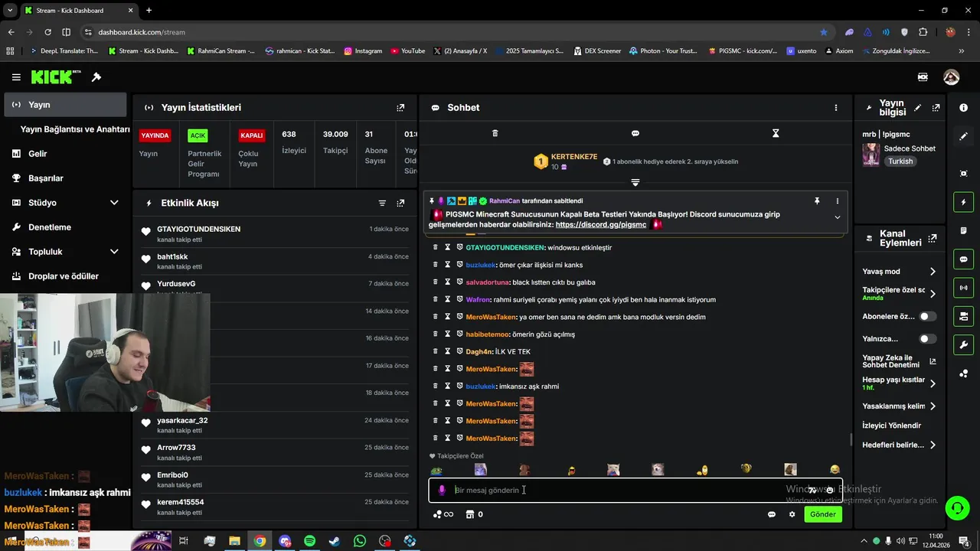
Task: Click the chat bubble icon beside Gönder
Action: pyautogui.click(x=772, y=514)
